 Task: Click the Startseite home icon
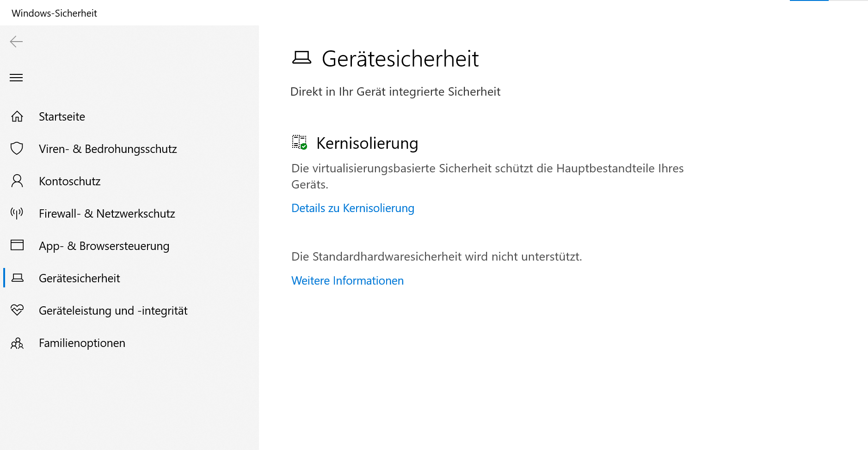coord(17,116)
